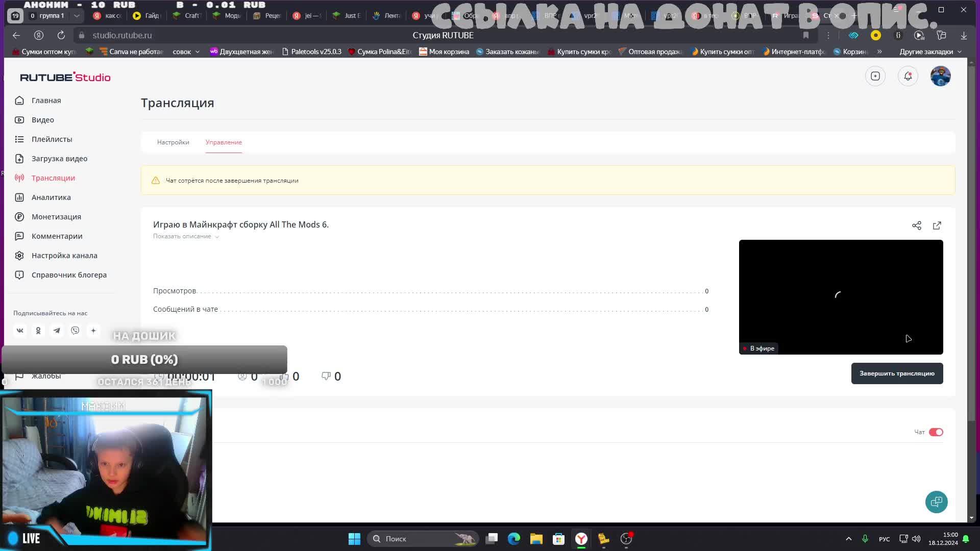Open Yandex Browser taskbar icon
The image size is (980, 551).
coord(581,539)
